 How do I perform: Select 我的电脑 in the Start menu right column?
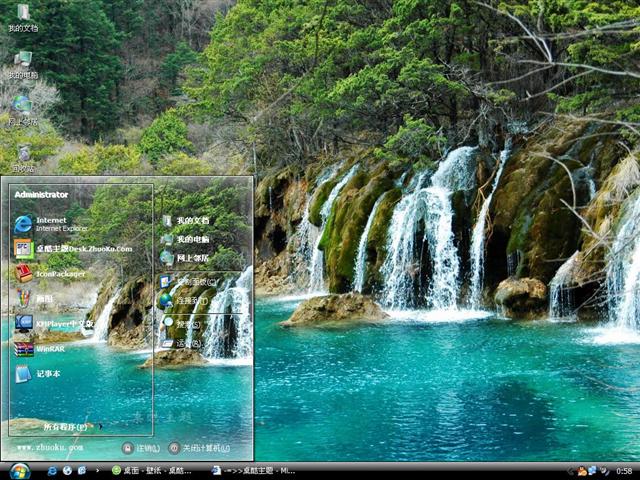[185, 240]
